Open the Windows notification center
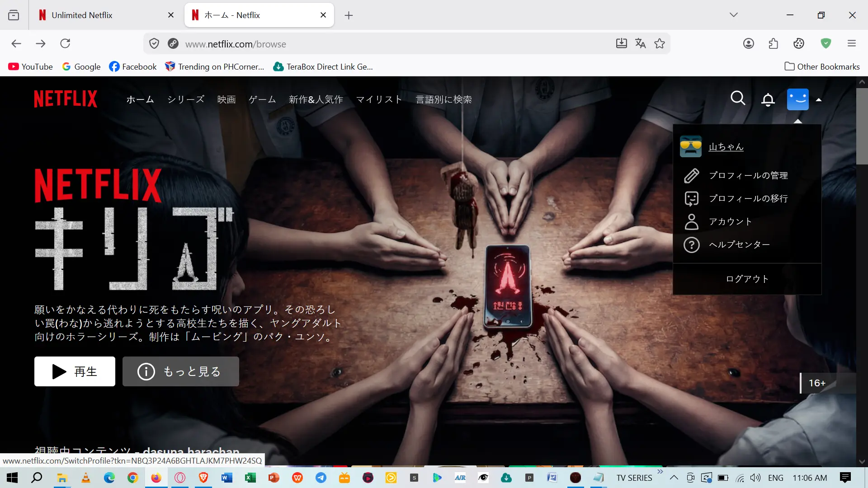This screenshot has width=868, height=488. pos(845,478)
